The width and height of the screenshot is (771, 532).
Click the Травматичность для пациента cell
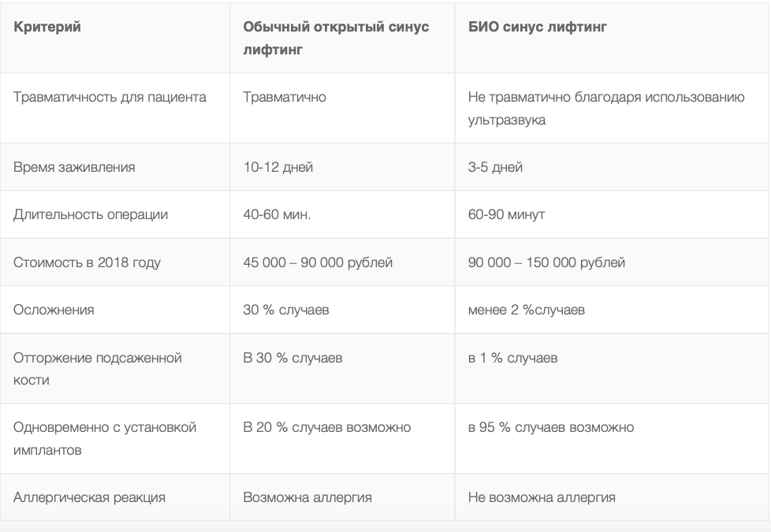(x=110, y=97)
